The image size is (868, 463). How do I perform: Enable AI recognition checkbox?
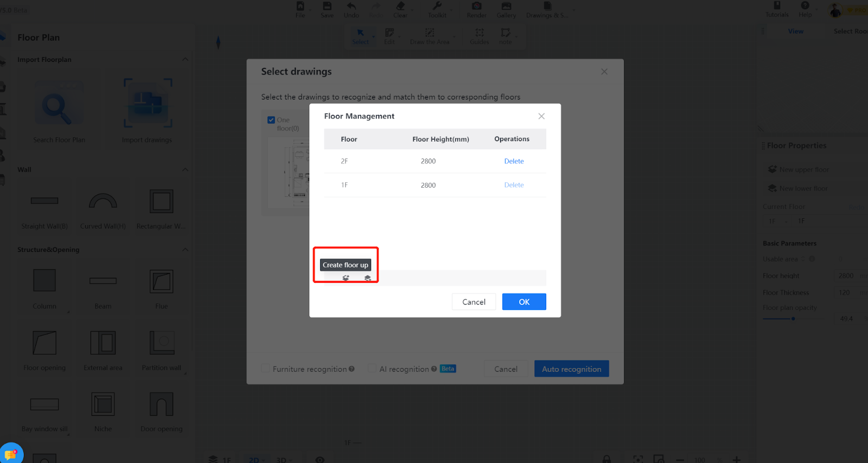[372, 368]
